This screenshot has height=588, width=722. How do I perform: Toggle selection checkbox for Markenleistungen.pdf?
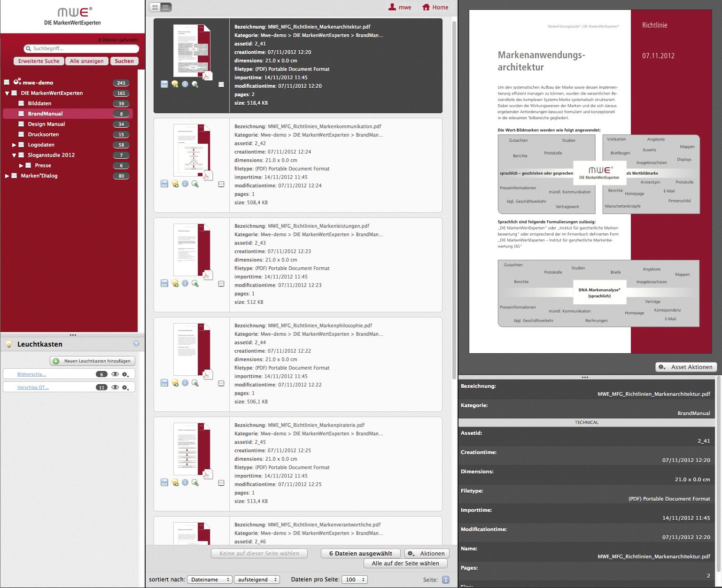click(221, 284)
